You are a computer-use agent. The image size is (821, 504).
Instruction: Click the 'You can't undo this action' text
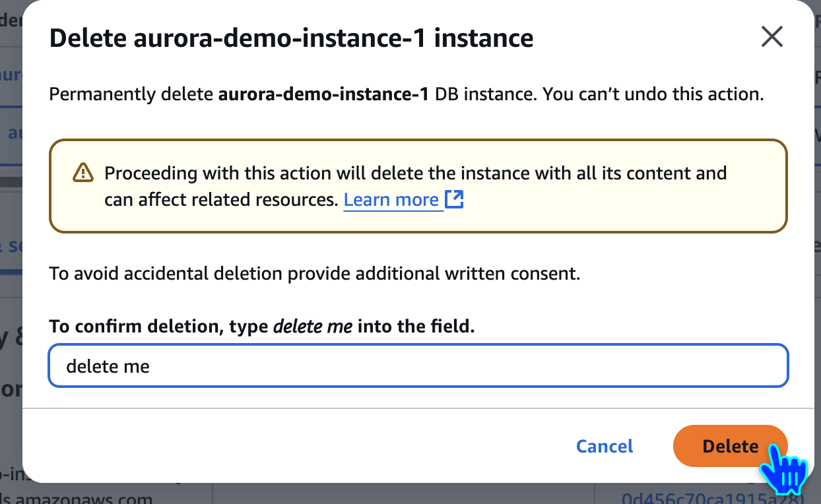pos(653,94)
